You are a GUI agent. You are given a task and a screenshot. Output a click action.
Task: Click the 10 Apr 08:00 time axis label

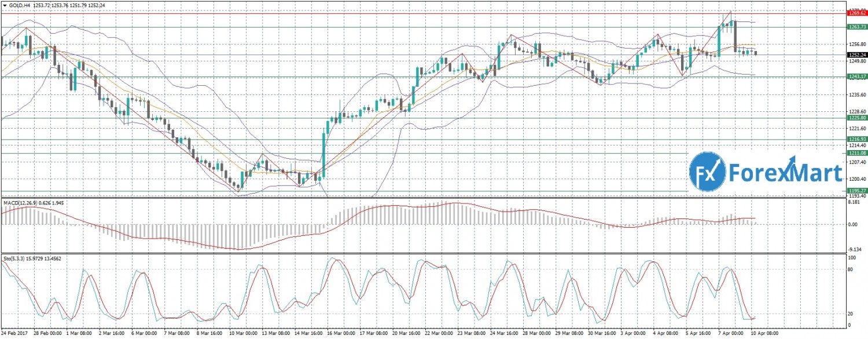pos(765,334)
